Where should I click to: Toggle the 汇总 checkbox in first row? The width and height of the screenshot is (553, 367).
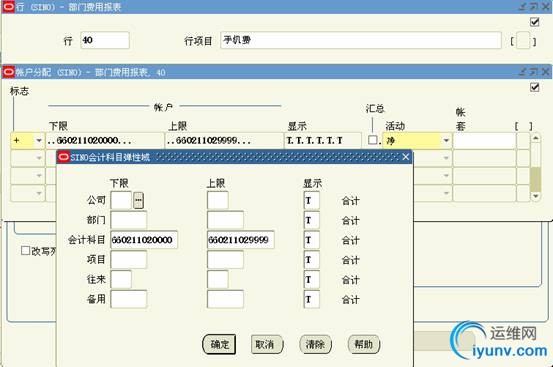coord(372,140)
